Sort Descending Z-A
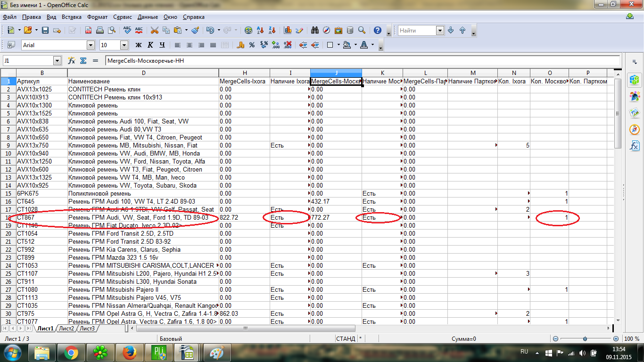This screenshot has height=362, width=644. click(x=272, y=30)
